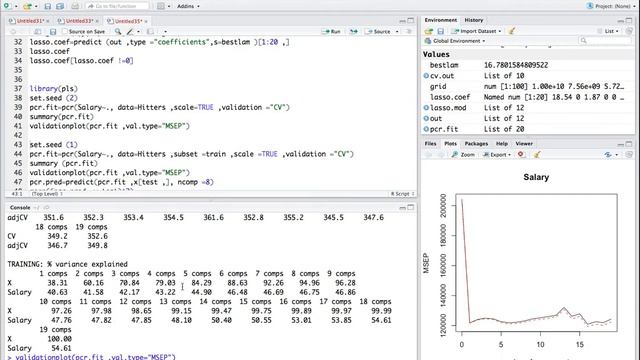
Task: Open the Import Dataset dropdown
Action: pyautogui.click(x=476, y=31)
